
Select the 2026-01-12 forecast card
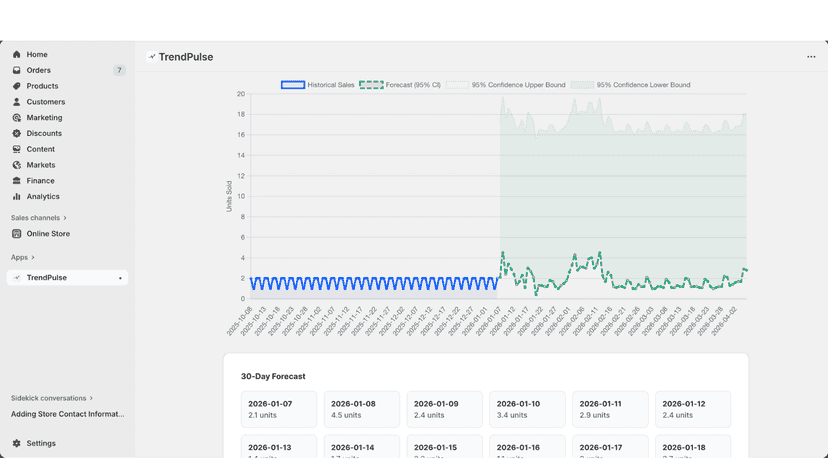[x=693, y=409]
